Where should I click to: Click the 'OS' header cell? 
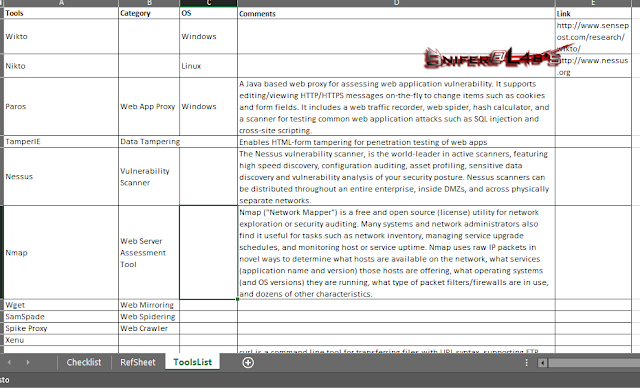pos(209,13)
